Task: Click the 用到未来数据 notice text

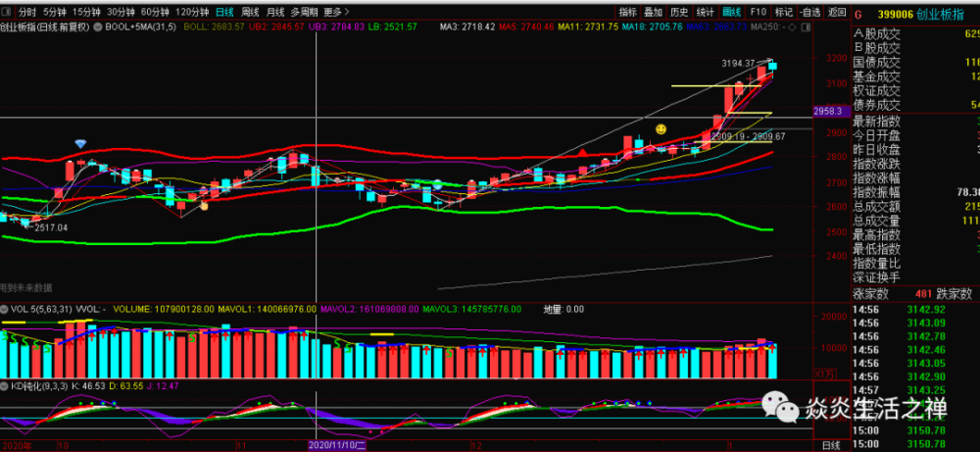Action: (x=26, y=287)
